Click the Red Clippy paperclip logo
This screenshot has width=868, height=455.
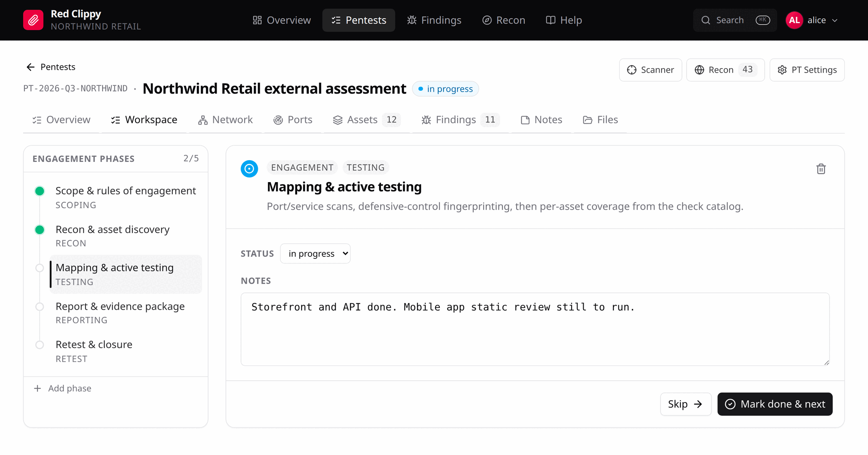pyautogui.click(x=33, y=20)
